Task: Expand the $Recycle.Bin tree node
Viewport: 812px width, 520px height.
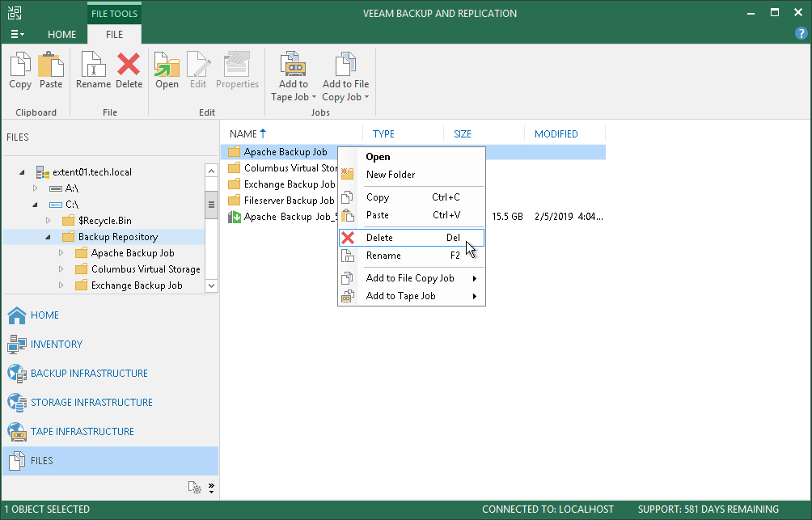Action: coord(48,221)
